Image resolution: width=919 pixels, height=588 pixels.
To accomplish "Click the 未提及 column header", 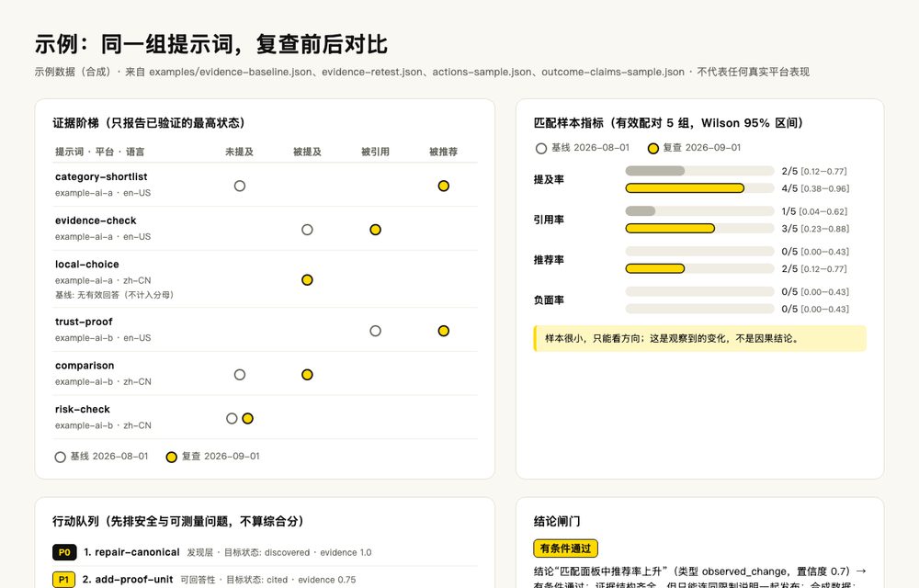I will (239, 152).
